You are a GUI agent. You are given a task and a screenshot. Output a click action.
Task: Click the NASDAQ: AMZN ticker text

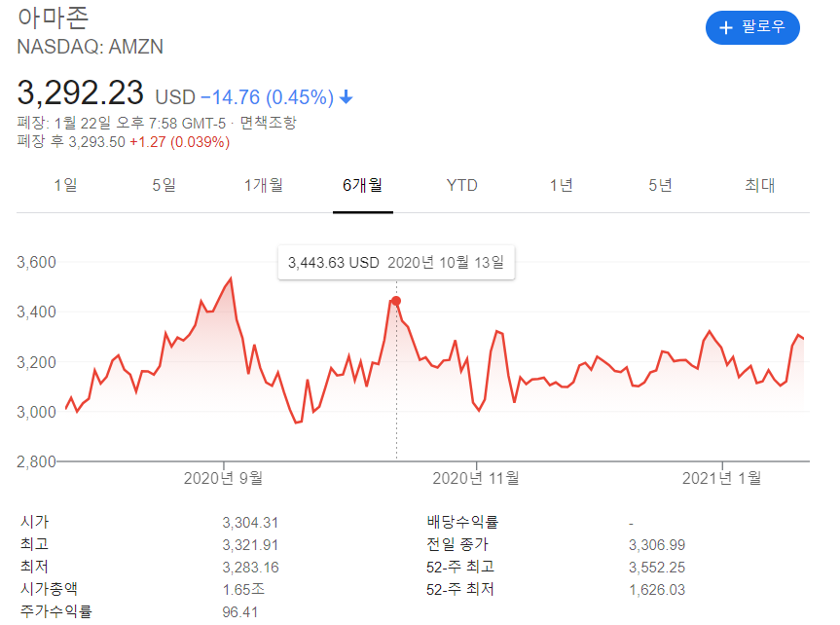90,47
